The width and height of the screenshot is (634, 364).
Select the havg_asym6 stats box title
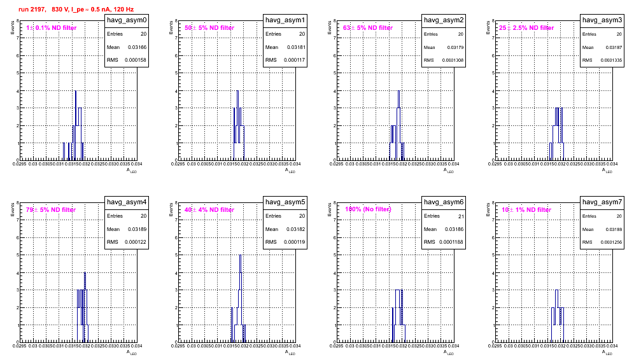point(444,202)
